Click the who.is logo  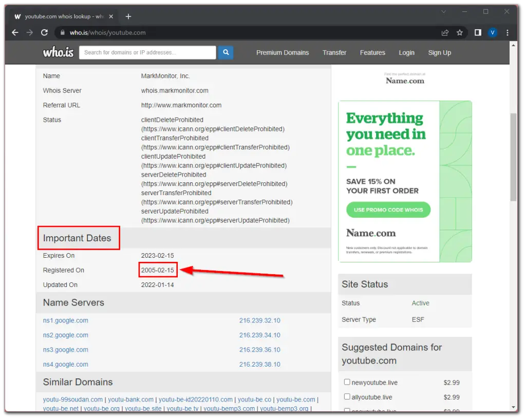tap(58, 52)
